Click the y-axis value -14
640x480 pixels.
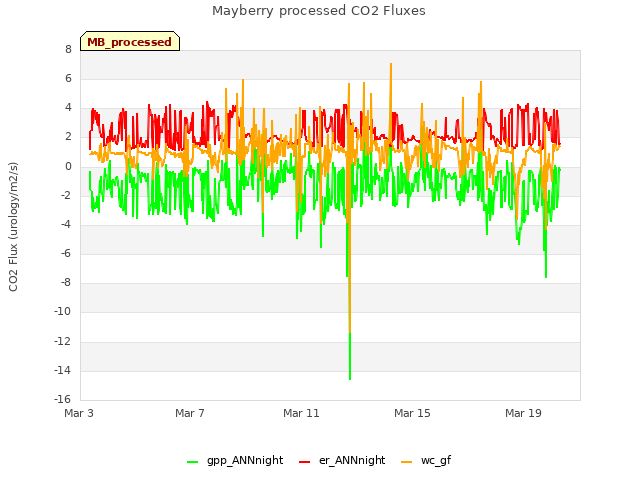63,371
